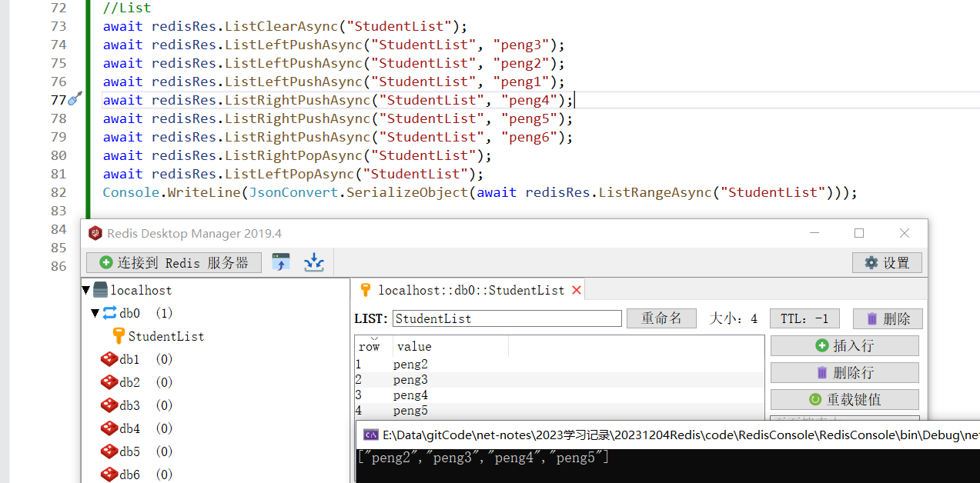Select the peng2 row in list table

click(x=559, y=365)
